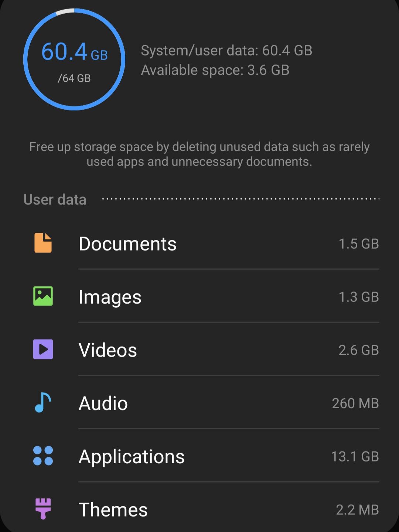
Task: Open the Applications storage category
Action: (132, 457)
